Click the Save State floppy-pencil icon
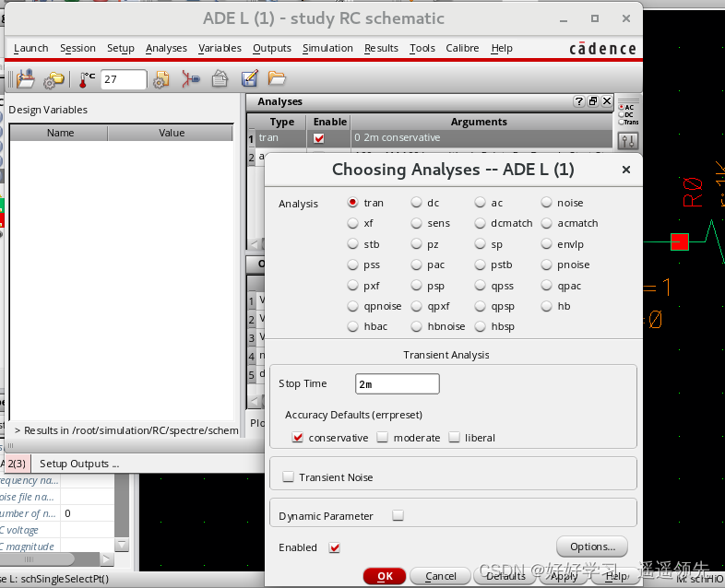725x588 pixels. pyautogui.click(x=249, y=79)
